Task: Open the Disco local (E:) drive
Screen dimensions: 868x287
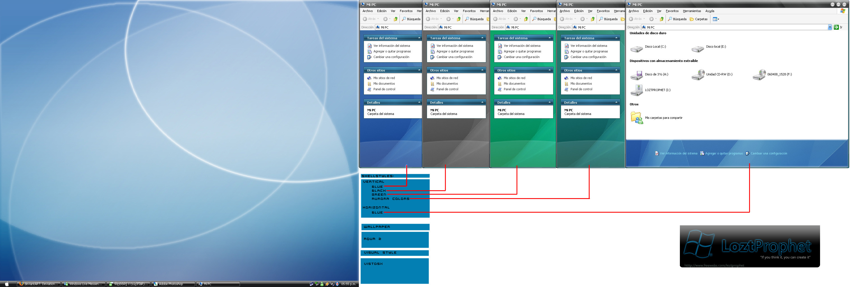Action: (x=698, y=48)
